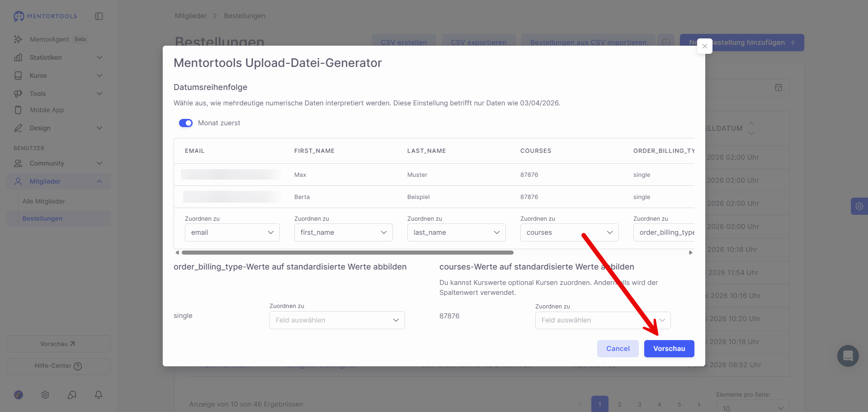Click the Neue Bestellung hinzufügen button
Screen dimensions: 868x412
coord(742,43)
